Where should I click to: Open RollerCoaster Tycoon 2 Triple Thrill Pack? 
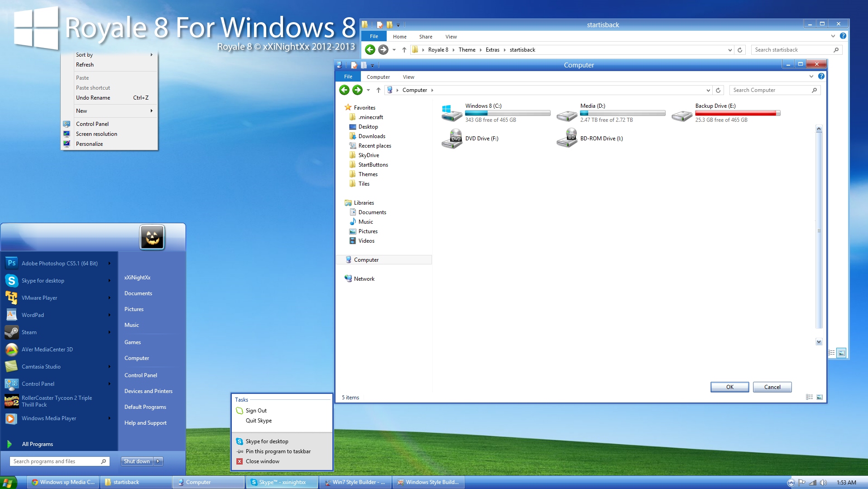point(58,401)
